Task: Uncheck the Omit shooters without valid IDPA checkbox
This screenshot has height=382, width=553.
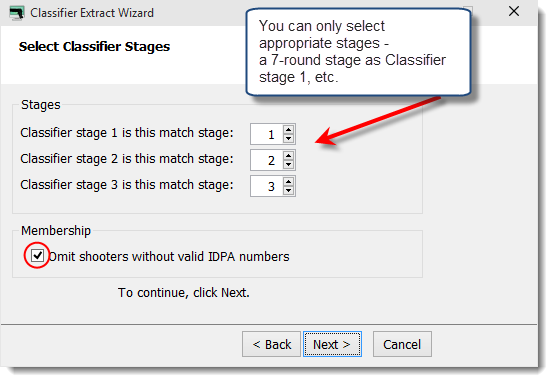Action: pyautogui.click(x=37, y=255)
